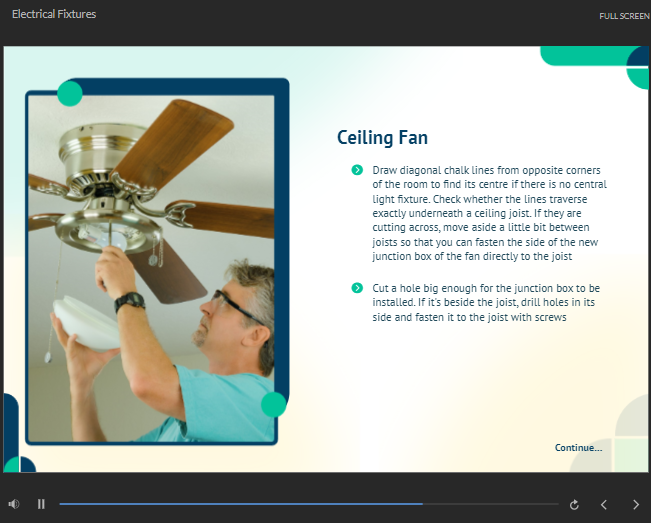The image size is (651, 523).
Task: Click the green circle at photo's bottom-right corner
Action: [x=273, y=404]
